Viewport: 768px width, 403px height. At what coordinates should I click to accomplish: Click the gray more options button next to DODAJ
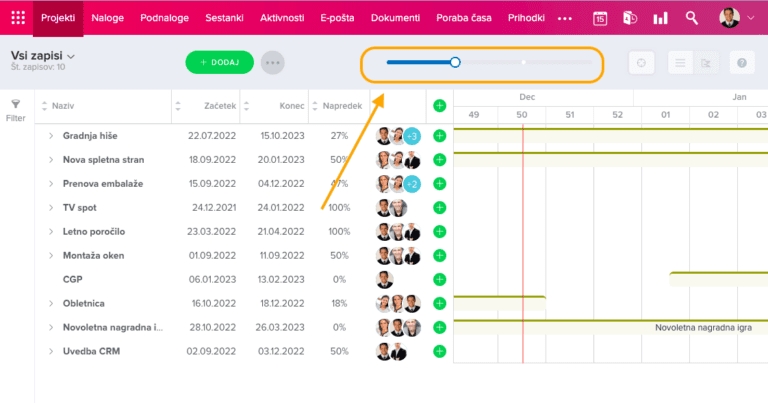(x=272, y=62)
